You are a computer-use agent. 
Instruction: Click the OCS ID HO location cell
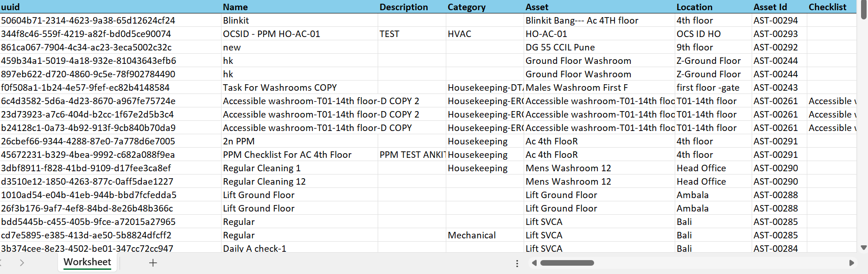point(699,34)
